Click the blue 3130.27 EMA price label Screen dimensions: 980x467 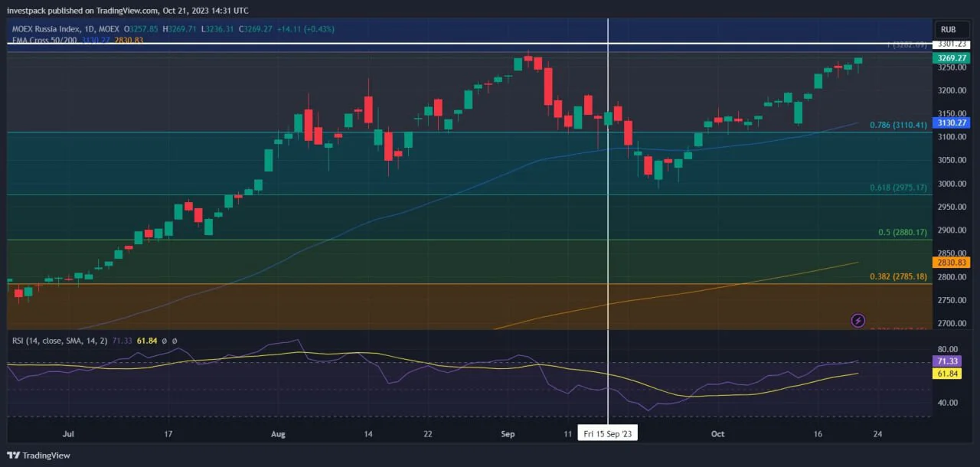point(952,122)
